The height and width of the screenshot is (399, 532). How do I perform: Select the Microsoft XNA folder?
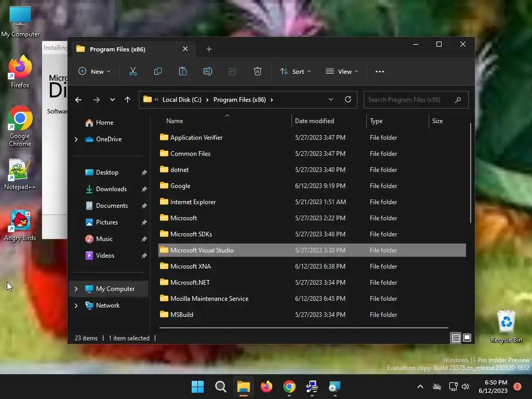(x=312, y=267)
